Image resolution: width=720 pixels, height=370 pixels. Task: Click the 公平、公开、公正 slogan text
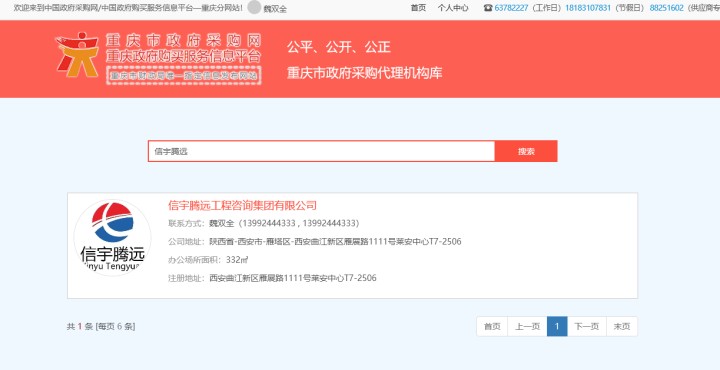point(339,47)
